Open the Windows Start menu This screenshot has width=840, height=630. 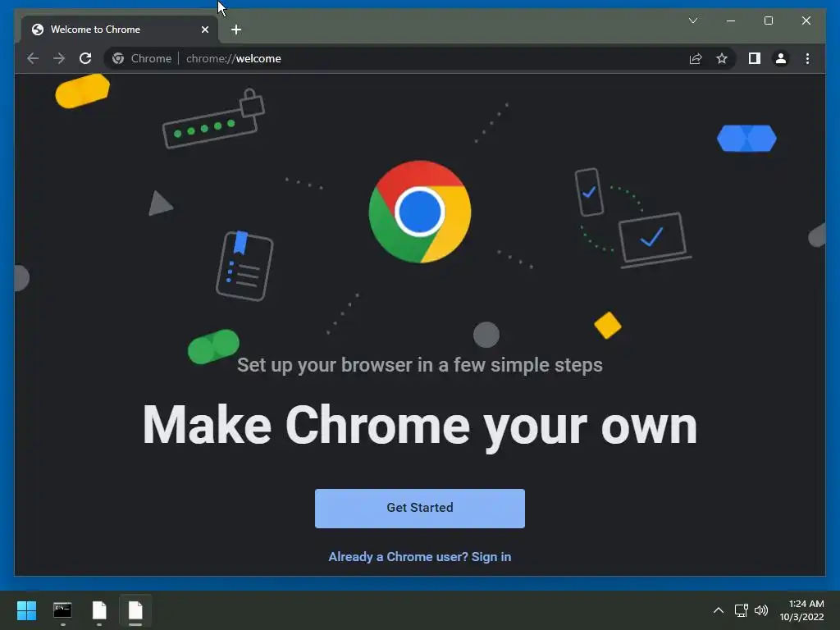pos(26,610)
